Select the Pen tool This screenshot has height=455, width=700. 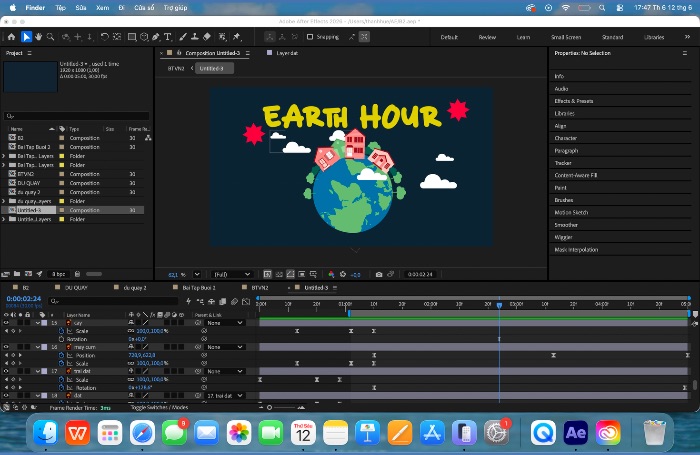pyautogui.click(x=156, y=37)
